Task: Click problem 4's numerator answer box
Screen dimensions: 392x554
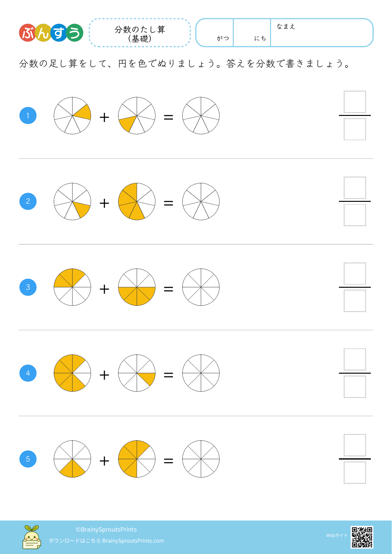Action: point(355,359)
